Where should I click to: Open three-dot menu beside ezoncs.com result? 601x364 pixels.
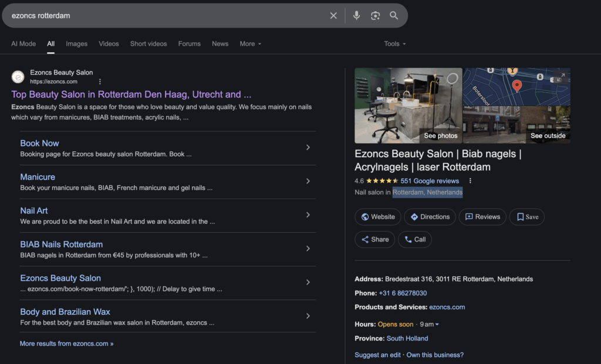click(x=100, y=81)
